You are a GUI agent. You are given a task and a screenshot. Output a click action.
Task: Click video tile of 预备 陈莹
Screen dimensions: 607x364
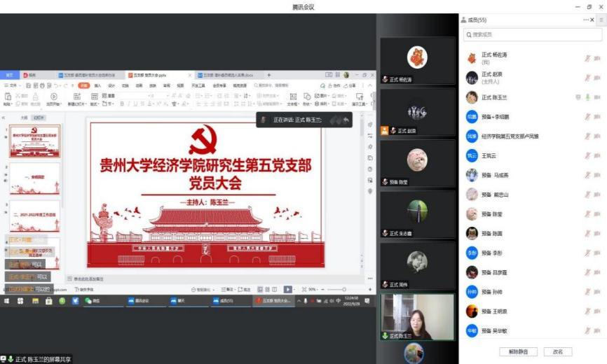point(417,164)
